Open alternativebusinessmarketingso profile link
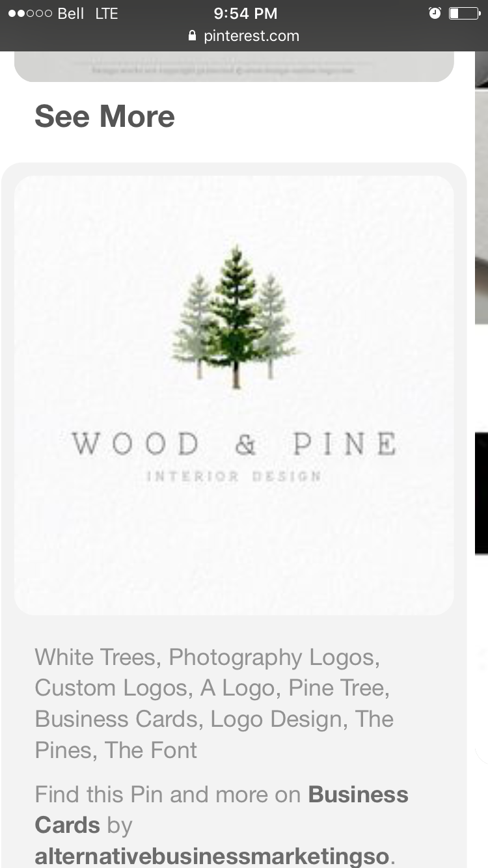 [x=215, y=856]
